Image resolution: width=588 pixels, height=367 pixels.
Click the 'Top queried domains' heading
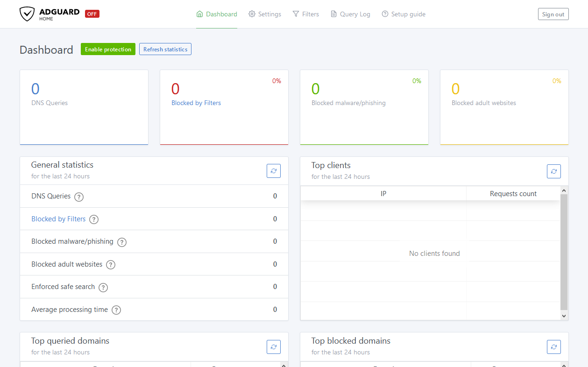point(70,341)
